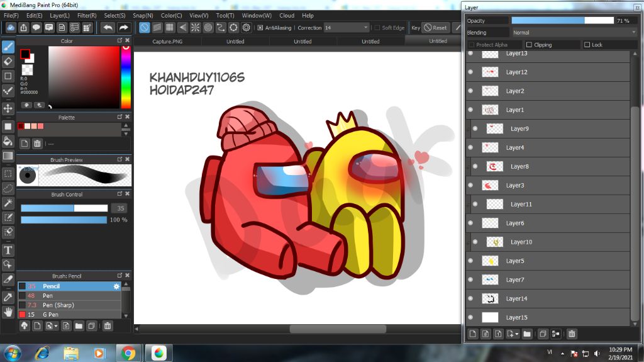Open Google Chrome from the taskbar
This screenshot has height=362, width=644.
click(x=128, y=353)
